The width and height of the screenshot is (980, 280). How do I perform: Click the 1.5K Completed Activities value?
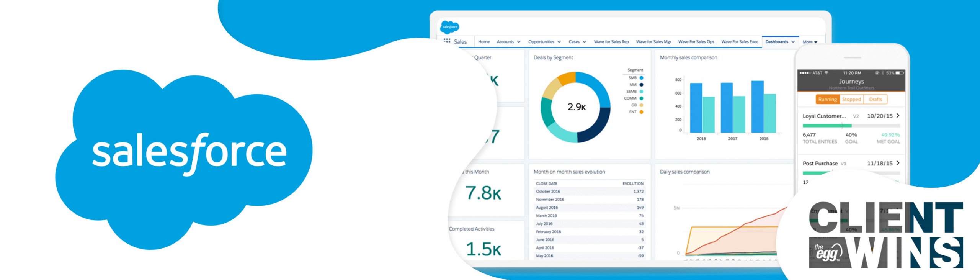483,249
